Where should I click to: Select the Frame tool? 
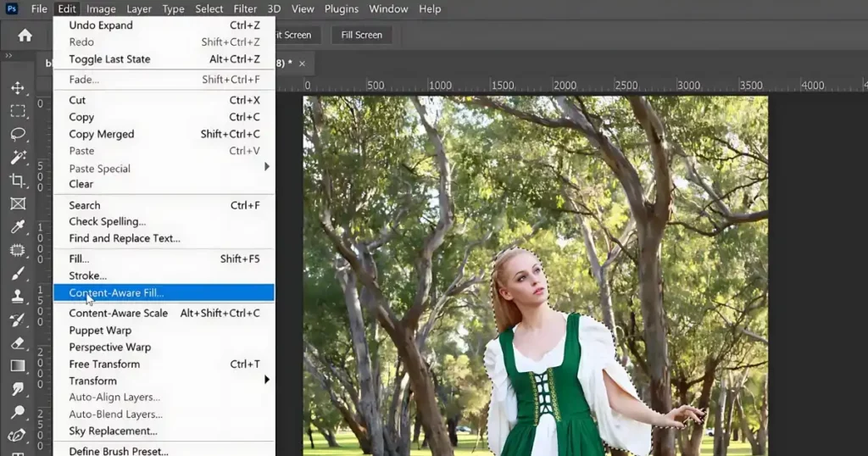click(x=18, y=203)
